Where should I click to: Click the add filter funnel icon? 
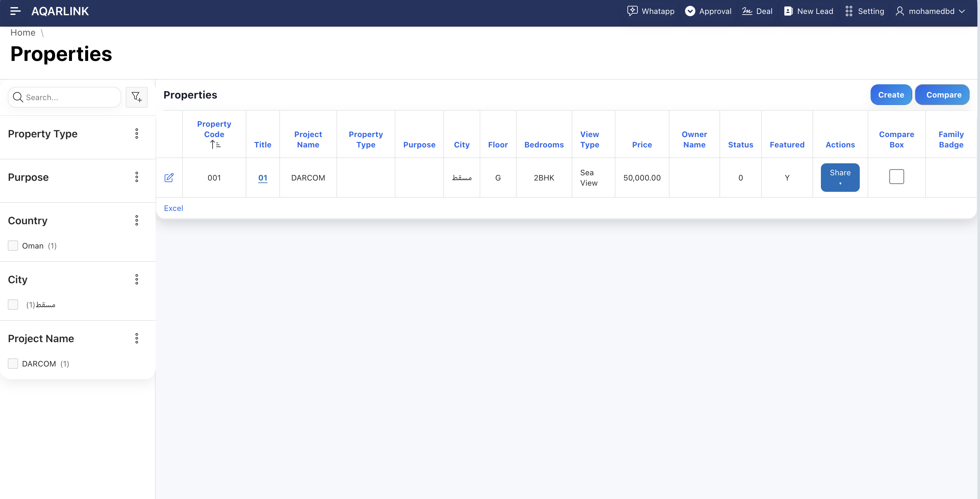(136, 97)
